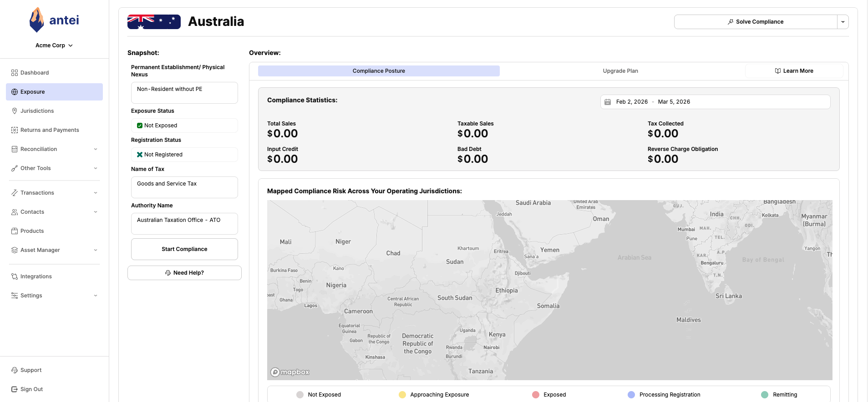This screenshot has width=868, height=402.
Task: Select the Compliance Posture tab
Action: point(379,71)
